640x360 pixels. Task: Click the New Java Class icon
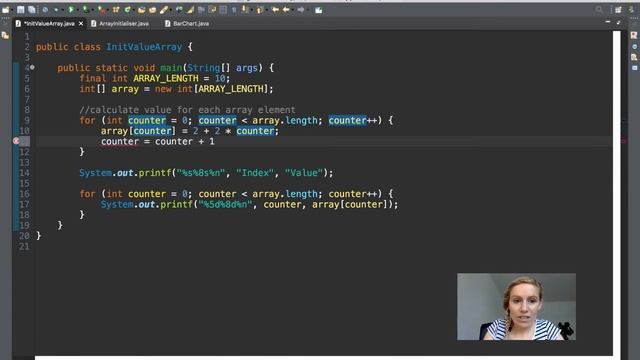click(127, 9)
